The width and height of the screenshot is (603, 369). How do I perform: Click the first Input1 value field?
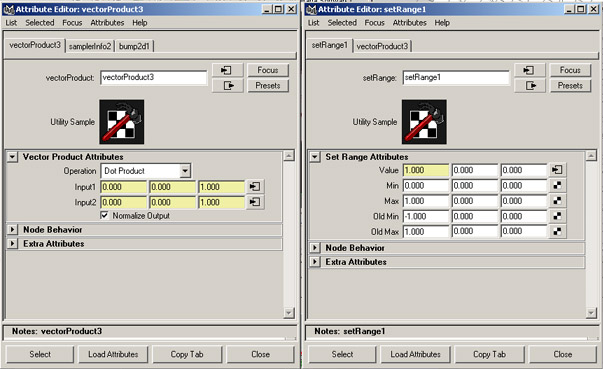coord(123,187)
